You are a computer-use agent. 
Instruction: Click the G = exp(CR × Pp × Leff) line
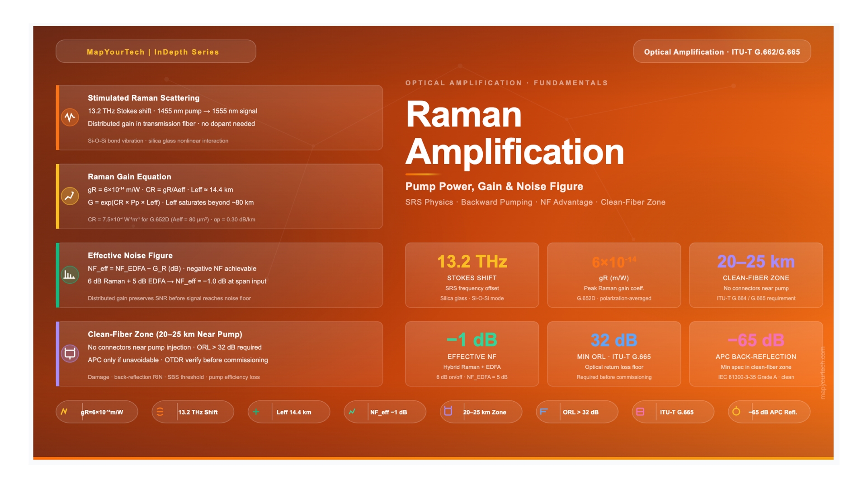click(x=170, y=202)
